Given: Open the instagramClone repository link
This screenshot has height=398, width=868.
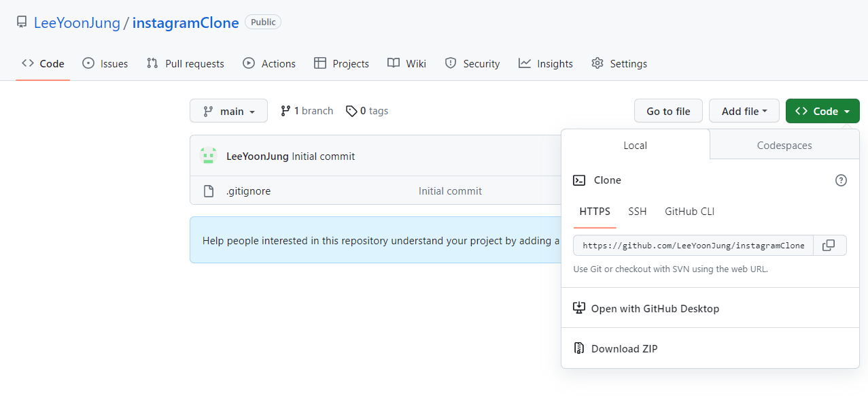Looking at the screenshot, I should point(186,22).
